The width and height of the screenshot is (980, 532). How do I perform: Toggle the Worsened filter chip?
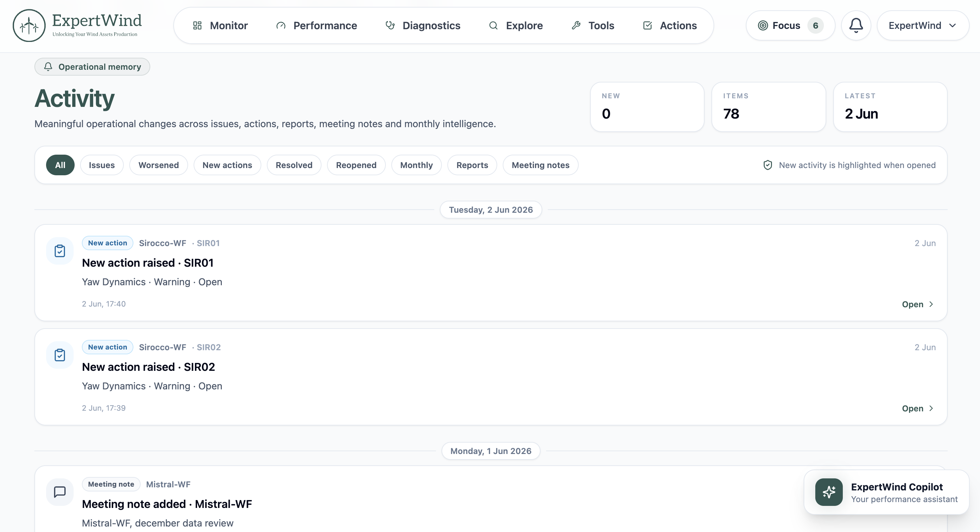[x=159, y=165]
